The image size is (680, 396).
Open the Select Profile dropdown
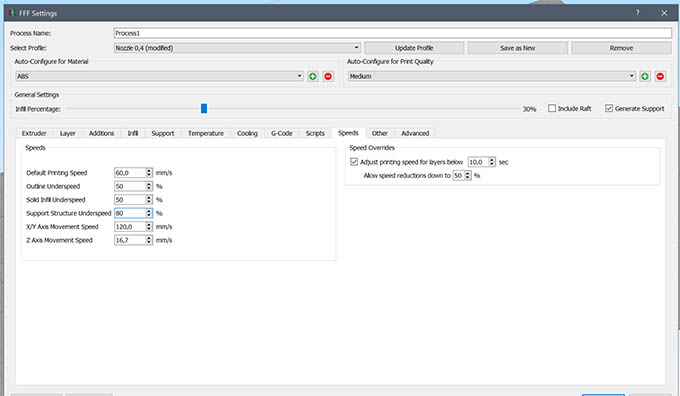click(237, 48)
